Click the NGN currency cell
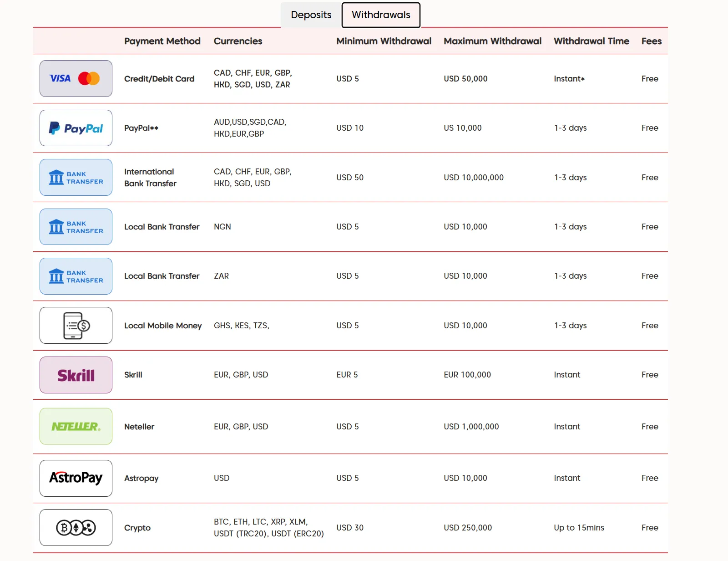The image size is (728, 561). (x=222, y=227)
